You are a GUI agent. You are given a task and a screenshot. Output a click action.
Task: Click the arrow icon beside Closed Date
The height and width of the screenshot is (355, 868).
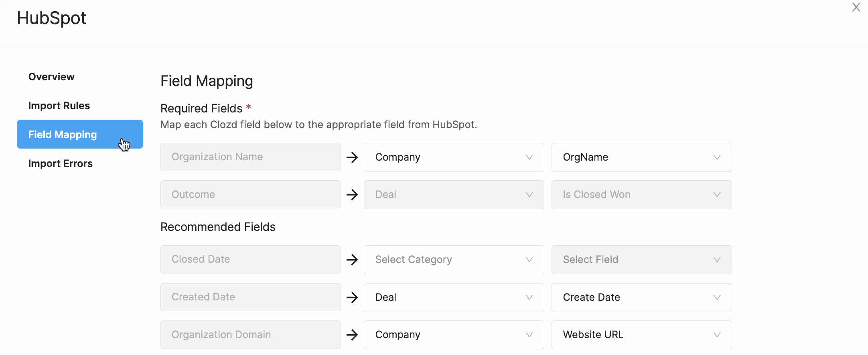[x=352, y=260]
